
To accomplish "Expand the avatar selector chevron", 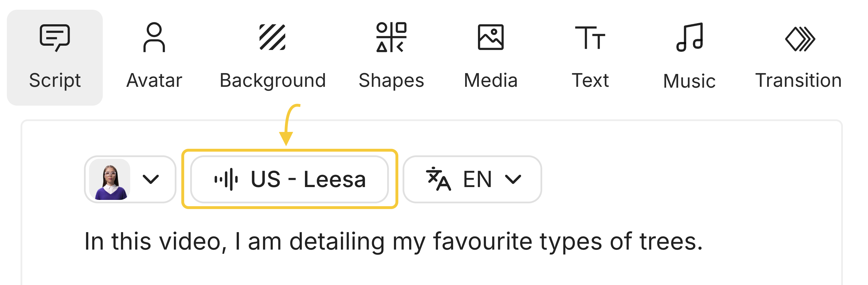I will 151,179.
